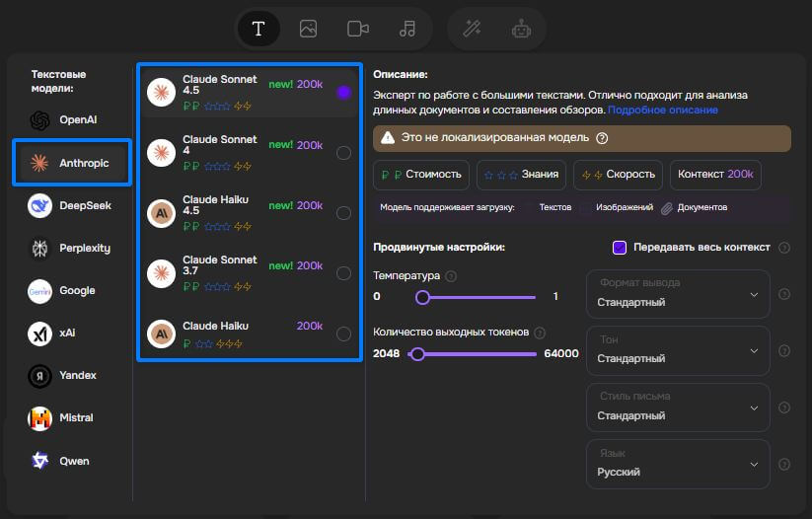Viewport: 812px width, 519px height.
Task: Expand the Формат вывода dropdown
Action: click(677, 293)
